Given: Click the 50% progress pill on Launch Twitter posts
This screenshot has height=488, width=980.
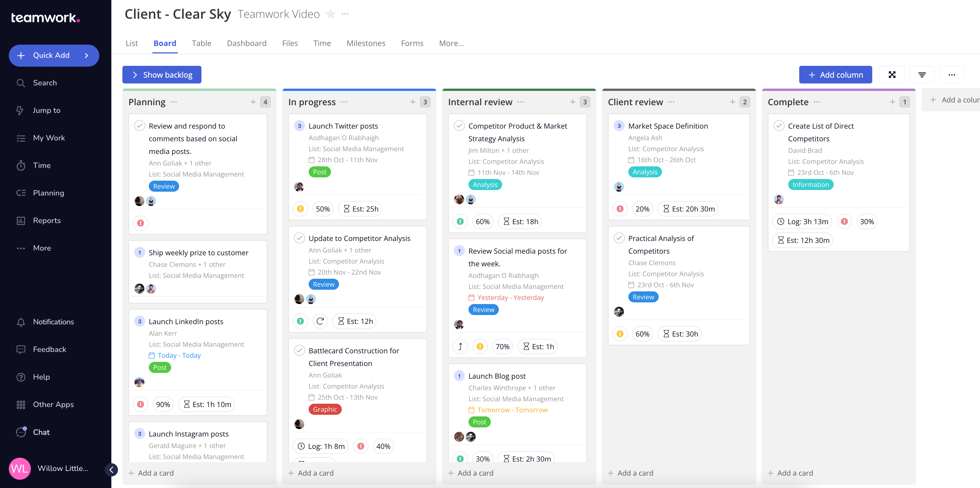Looking at the screenshot, I should (x=323, y=209).
